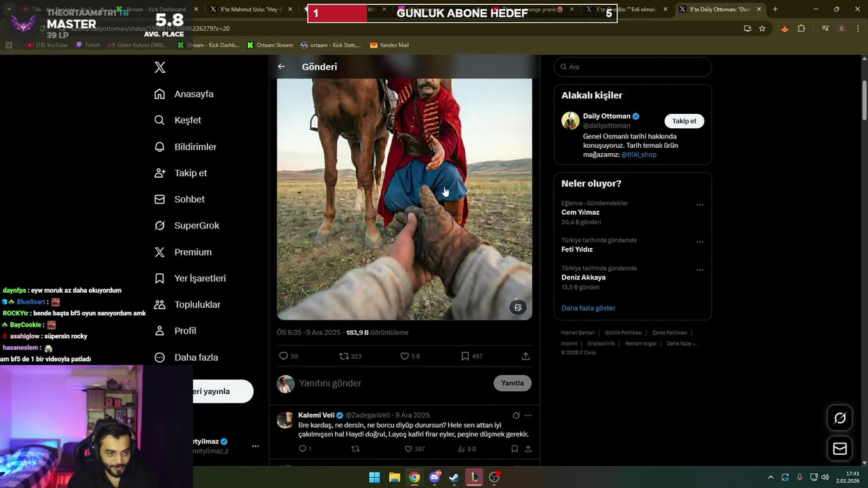Click Daha fazla göster under trends
This screenshot has height=488, width=868.
588,308
